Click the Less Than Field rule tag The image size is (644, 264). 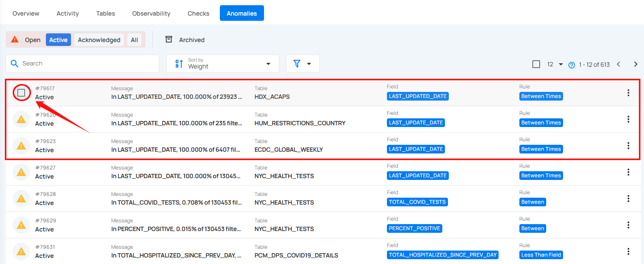pos(541,255)
